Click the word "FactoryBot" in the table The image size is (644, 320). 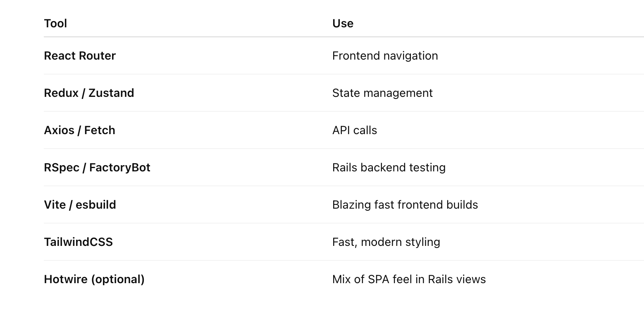point(120,168)
